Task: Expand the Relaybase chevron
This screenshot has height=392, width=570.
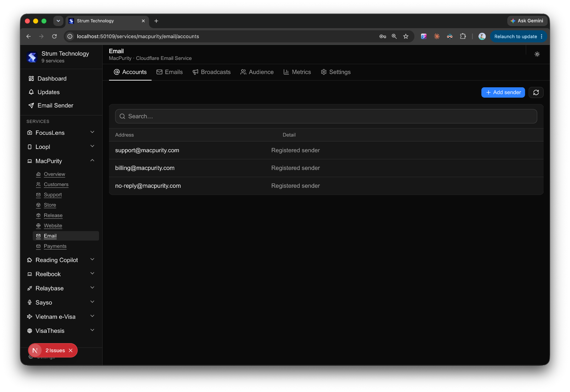Action: click(x=92, y=288)
